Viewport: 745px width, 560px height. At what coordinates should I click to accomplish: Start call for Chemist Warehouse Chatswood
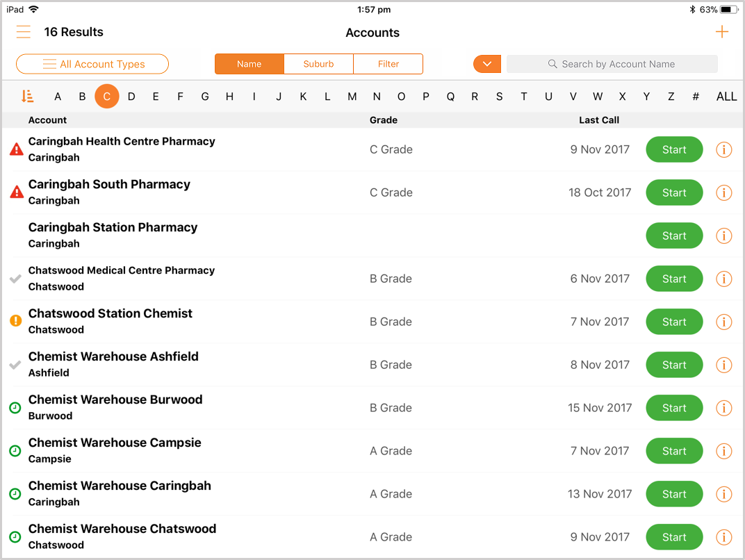(x=674, y=537)
